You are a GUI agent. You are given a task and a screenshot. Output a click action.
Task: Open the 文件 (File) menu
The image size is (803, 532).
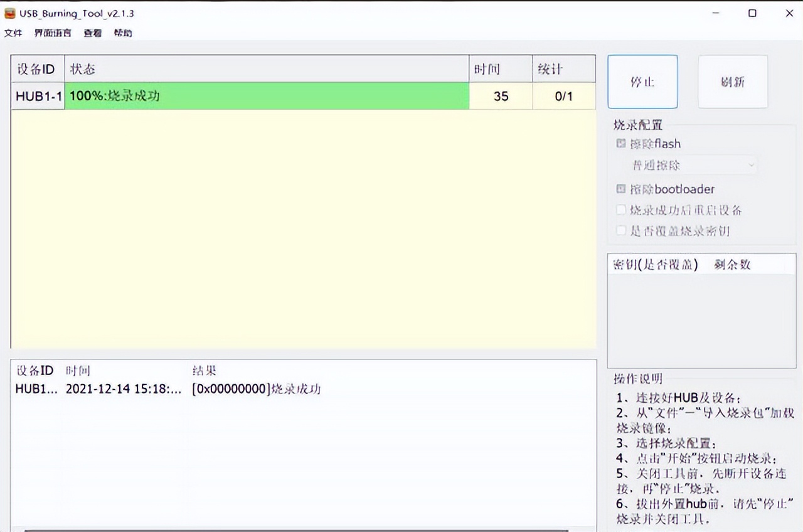point(13,33)
